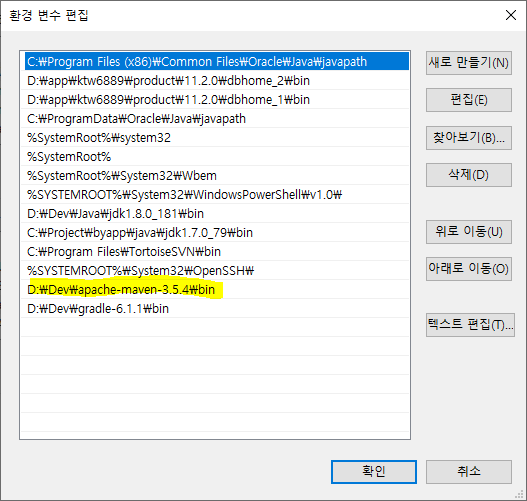Click the 새로 만들기(N) button
The image size is (527, 501).
coord(469,63)
